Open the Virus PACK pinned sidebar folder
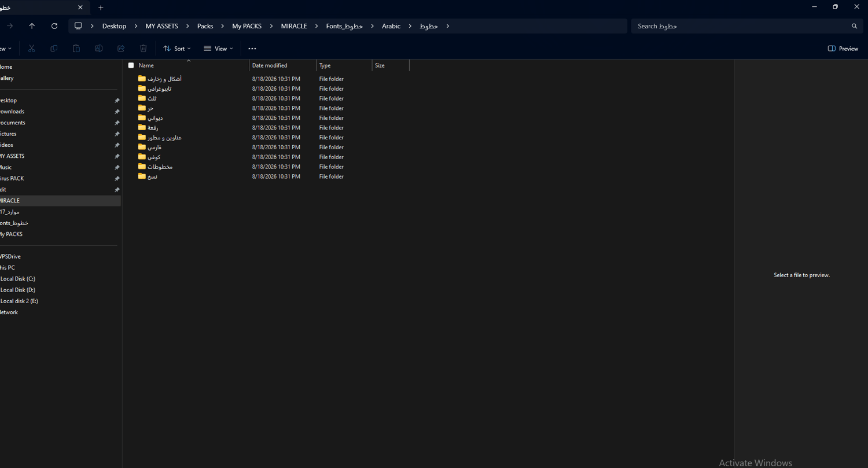This screenshot has height=468, width=868. pyautogui.click(x=12, y=178)
